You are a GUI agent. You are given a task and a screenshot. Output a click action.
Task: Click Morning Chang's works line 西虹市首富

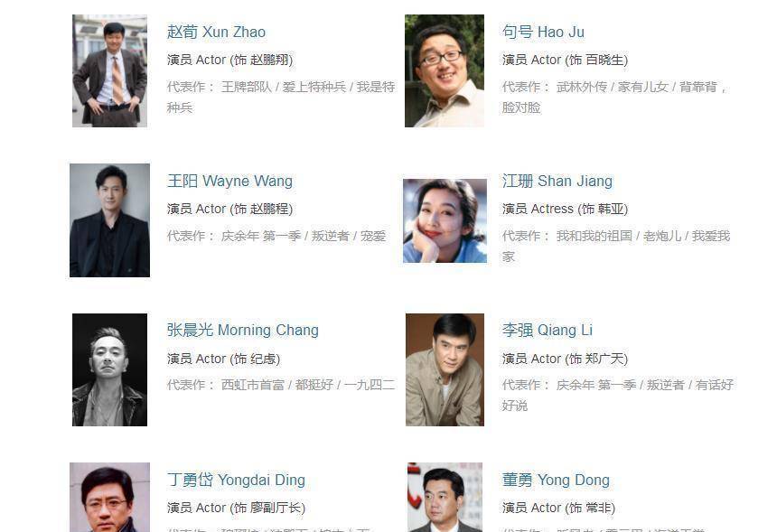253,385
